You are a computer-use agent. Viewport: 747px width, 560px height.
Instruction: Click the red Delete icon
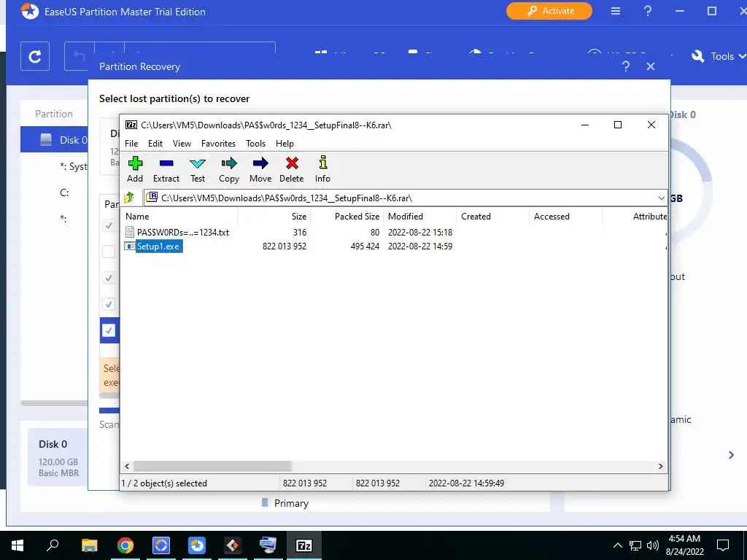tap(292, 169)
